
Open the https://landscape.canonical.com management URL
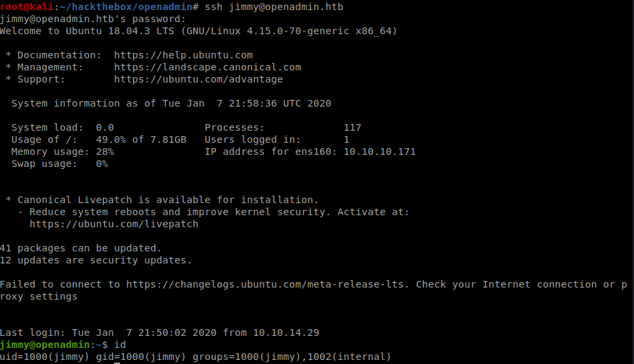pyautogui.click(x=207, y=67)
